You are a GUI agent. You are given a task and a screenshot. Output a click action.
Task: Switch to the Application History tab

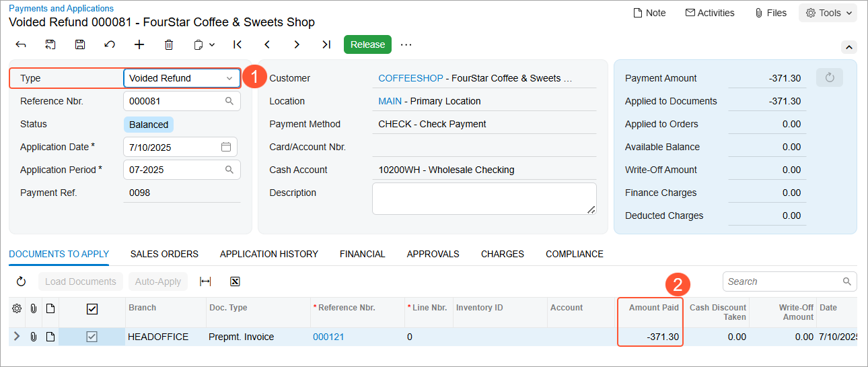click(268, 254)
